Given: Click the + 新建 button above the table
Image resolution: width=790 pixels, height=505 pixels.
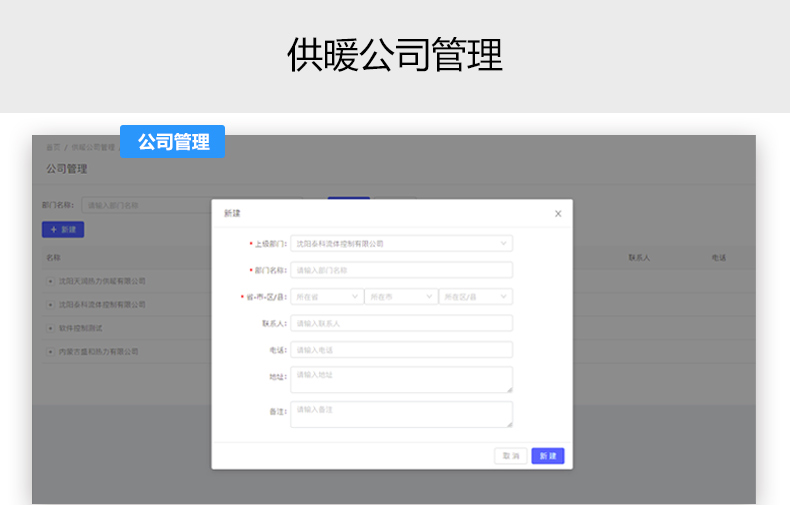Looking at the screenshot, I should click(63, 230).
